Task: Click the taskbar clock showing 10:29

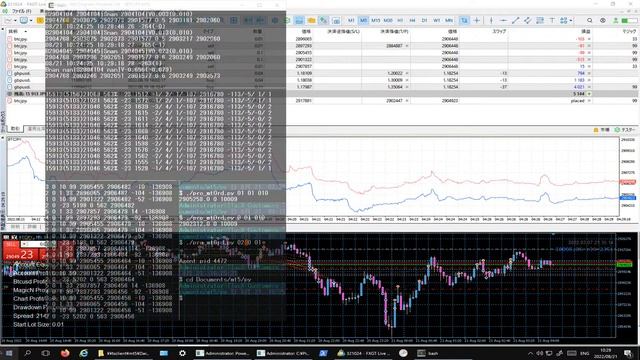Action: (605, 353)
